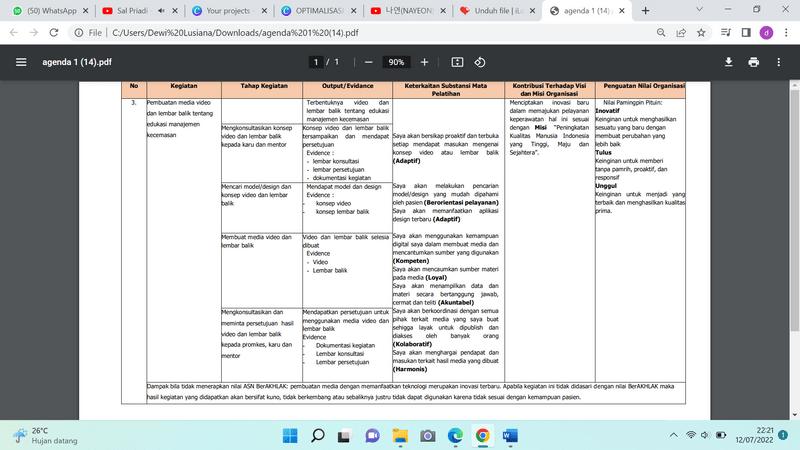800x450 pixels.
Task: Open the browser side panel
Action: click(746, 33)
